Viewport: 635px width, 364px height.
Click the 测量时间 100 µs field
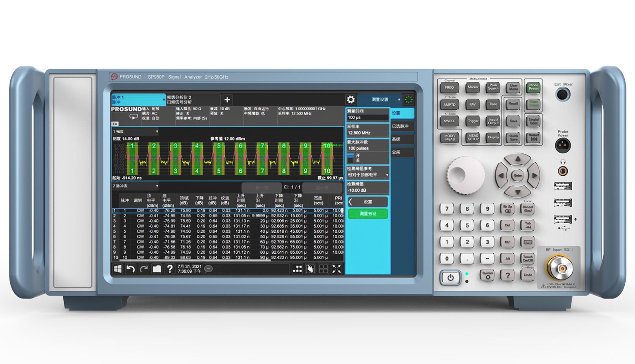tap(368, 118)
